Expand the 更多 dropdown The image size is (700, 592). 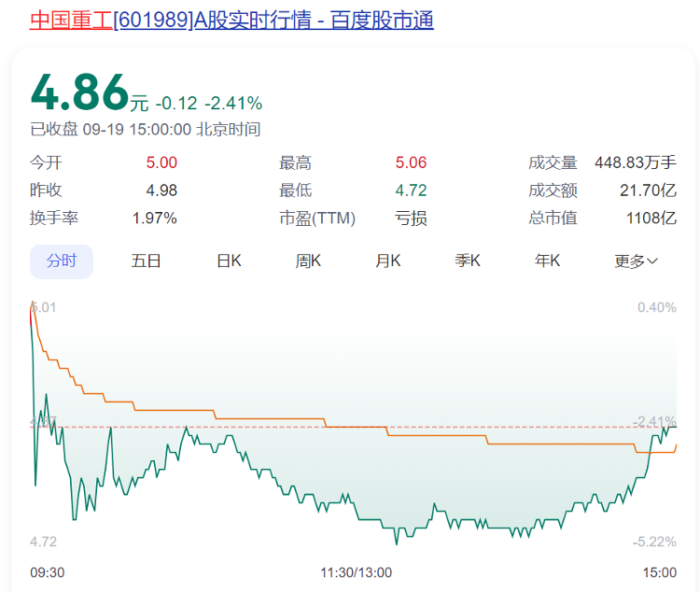coord(636,261)
